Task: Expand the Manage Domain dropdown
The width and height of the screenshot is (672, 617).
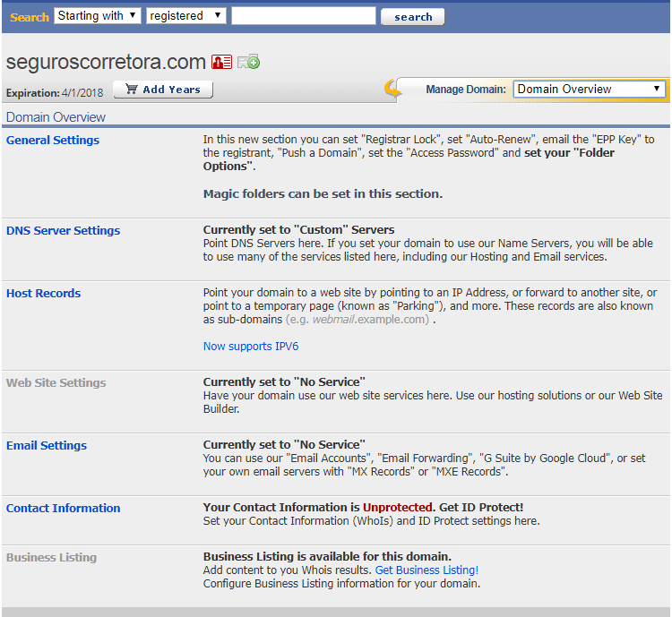Action: click(x=589, y=89)
